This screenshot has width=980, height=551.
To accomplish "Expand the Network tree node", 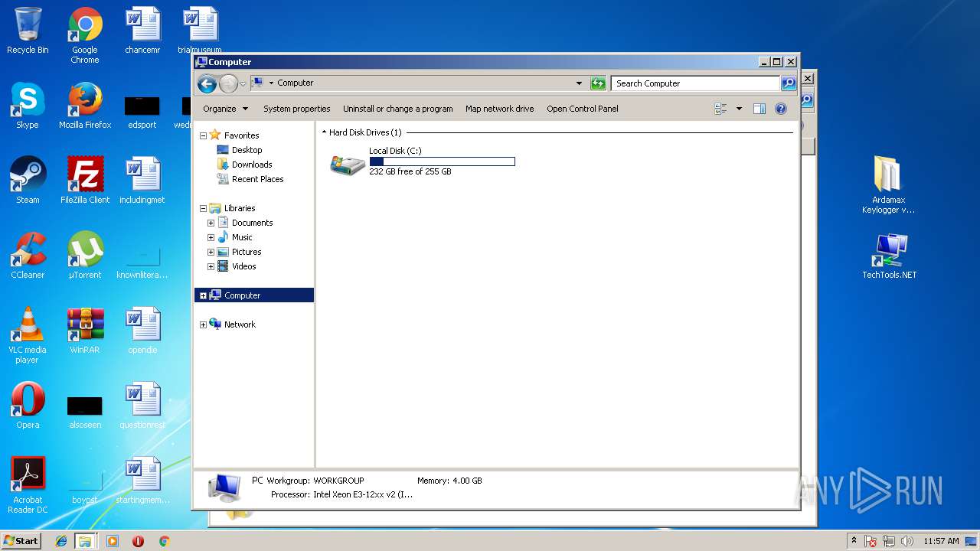I will [x=203, y=324].
